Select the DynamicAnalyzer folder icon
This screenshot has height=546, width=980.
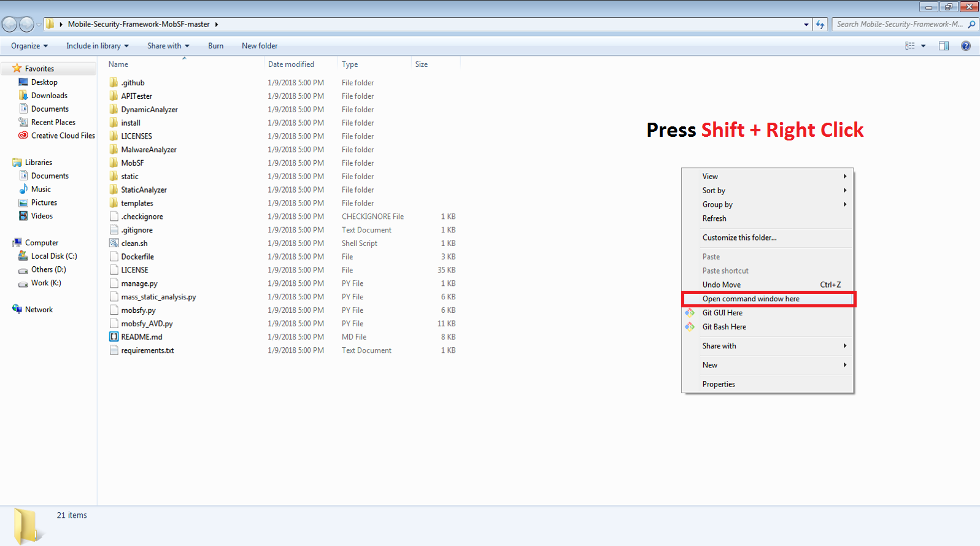click(114, 109)
